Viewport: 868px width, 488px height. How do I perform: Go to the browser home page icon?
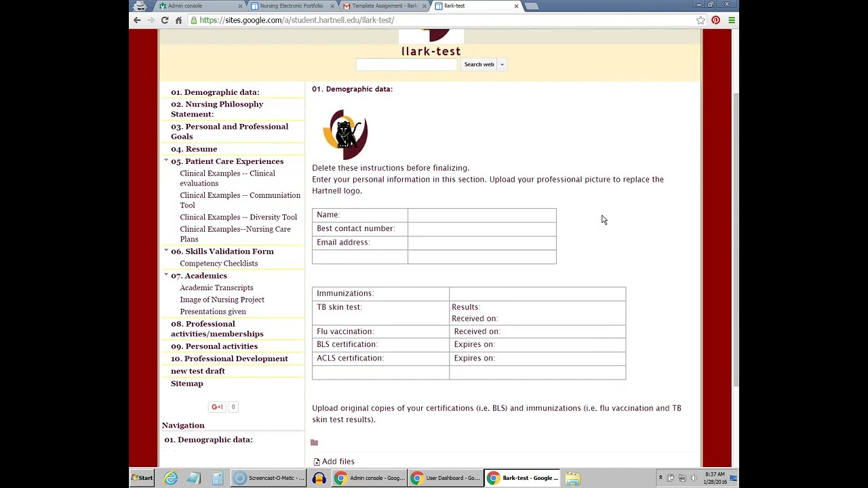pos(178,20)
